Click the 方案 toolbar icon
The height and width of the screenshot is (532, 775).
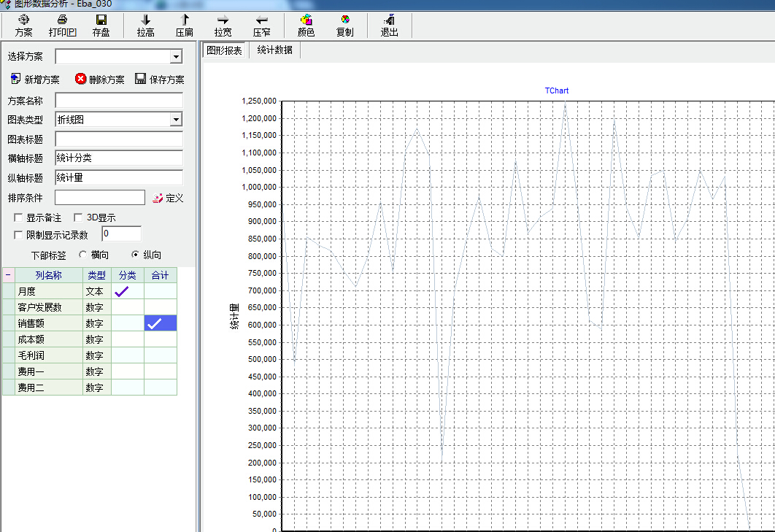(24, 25)
